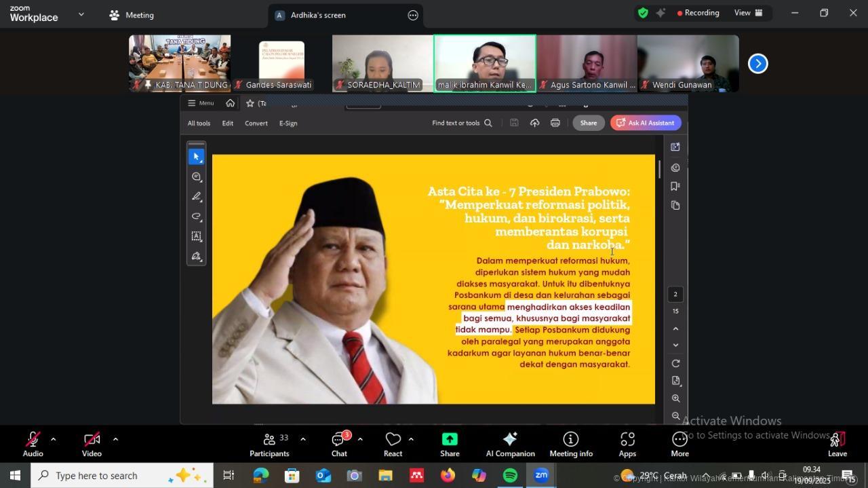Open Acrobat Convert tab
868x488 pixels.
256,124
